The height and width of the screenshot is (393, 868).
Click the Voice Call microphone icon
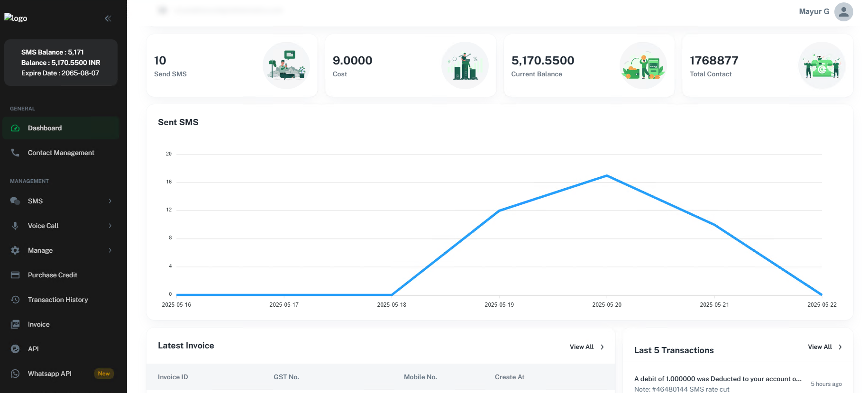coord(15,226)
